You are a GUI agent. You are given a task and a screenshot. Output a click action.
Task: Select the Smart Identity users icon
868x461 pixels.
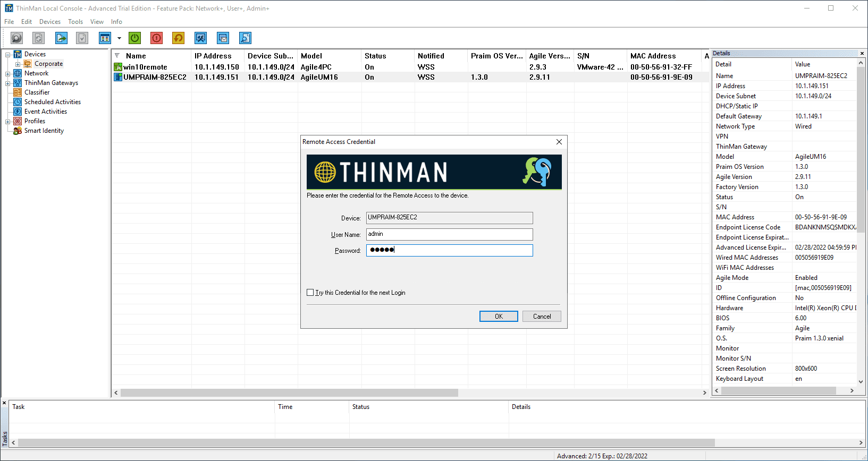click(x=18, y=131)
